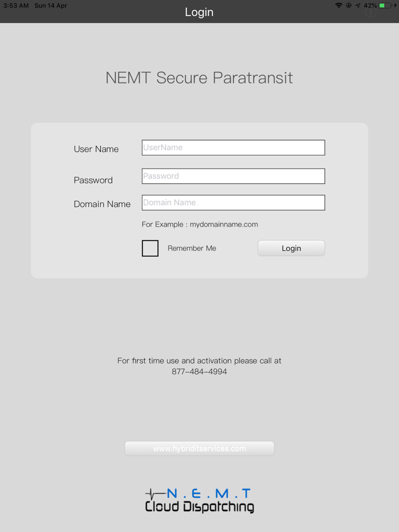Click into the Password field
The width and height of the screenshot is (399, 532).
[x=233, y=175]
